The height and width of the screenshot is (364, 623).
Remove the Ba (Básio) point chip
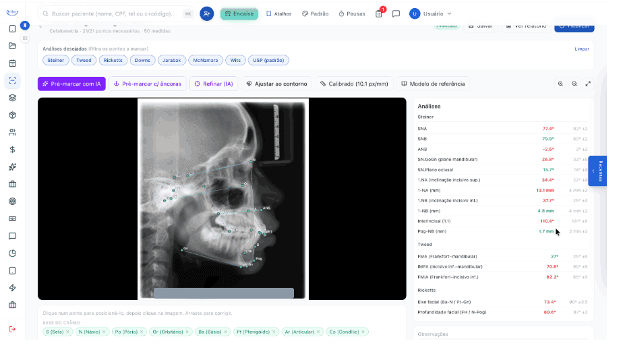[x=225, y=332]
